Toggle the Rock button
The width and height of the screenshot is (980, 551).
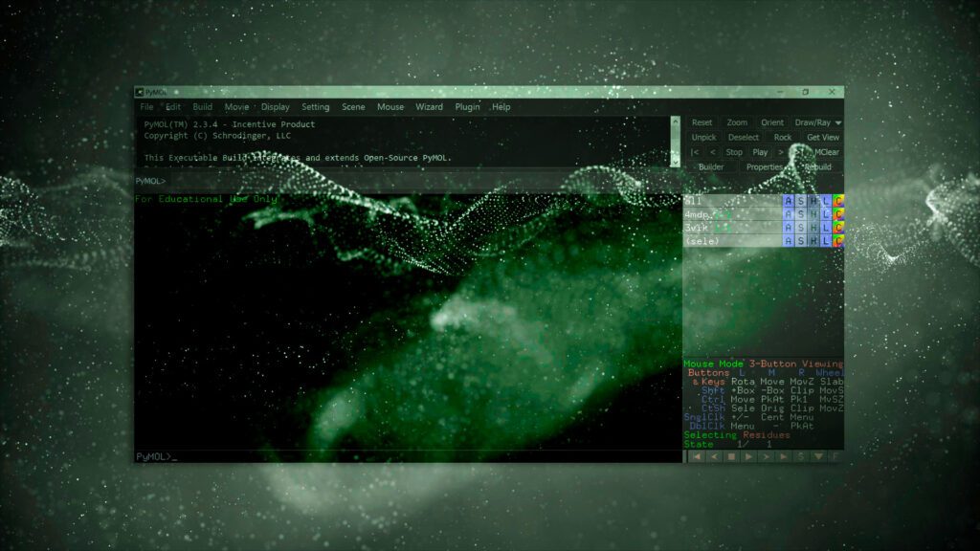coord(783,138)
